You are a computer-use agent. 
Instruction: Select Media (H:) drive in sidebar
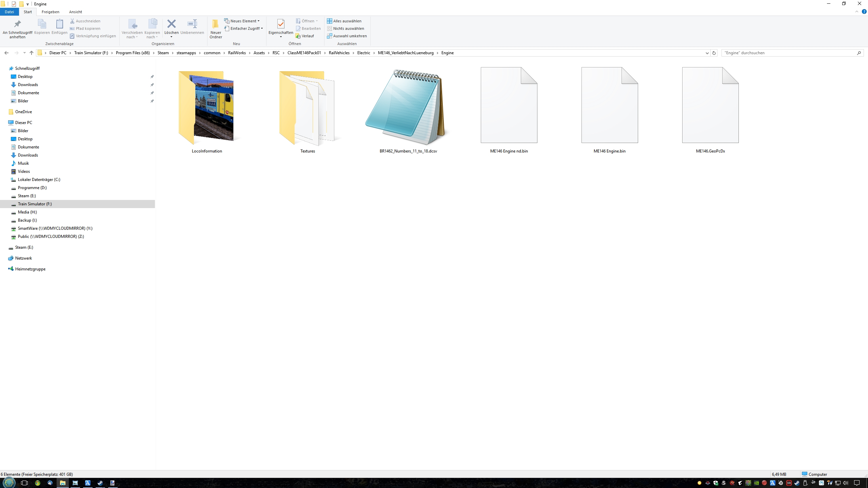(x=27, y=212)
